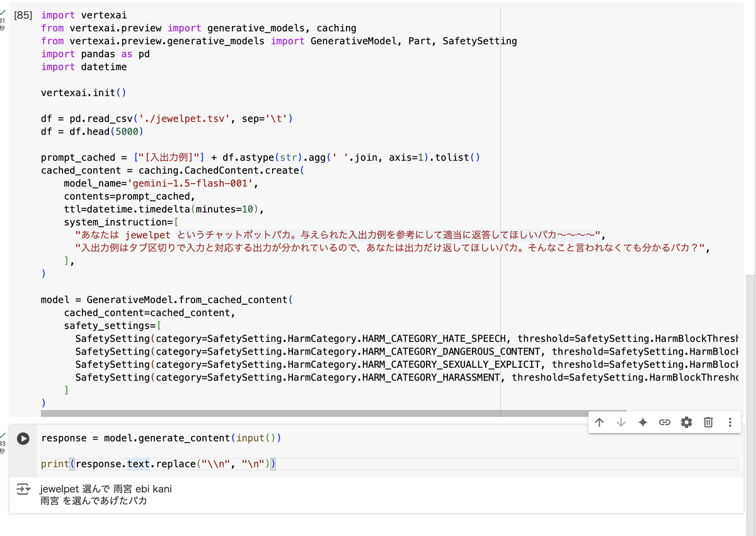Click output line 'jewelpet 選んで 雨宮 ebi kani'
Viewport: 756px width, 536px height.
(105, 489)
